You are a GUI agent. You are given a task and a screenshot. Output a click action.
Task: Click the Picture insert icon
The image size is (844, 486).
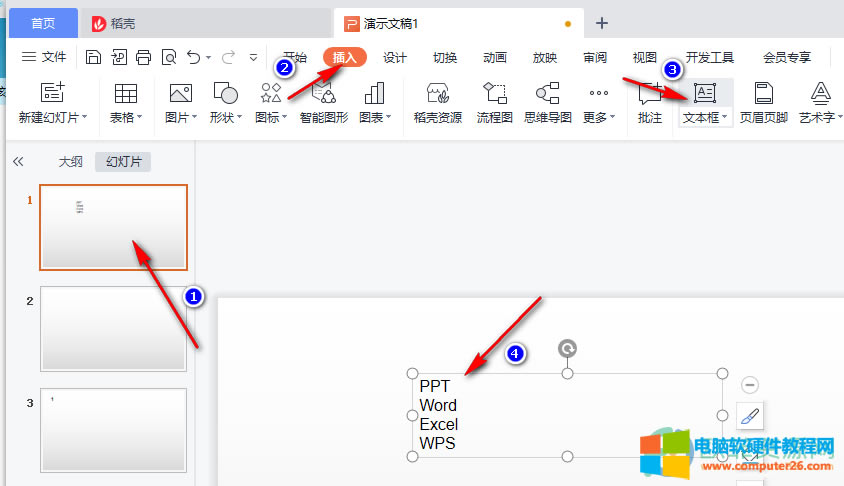[180, 94]
